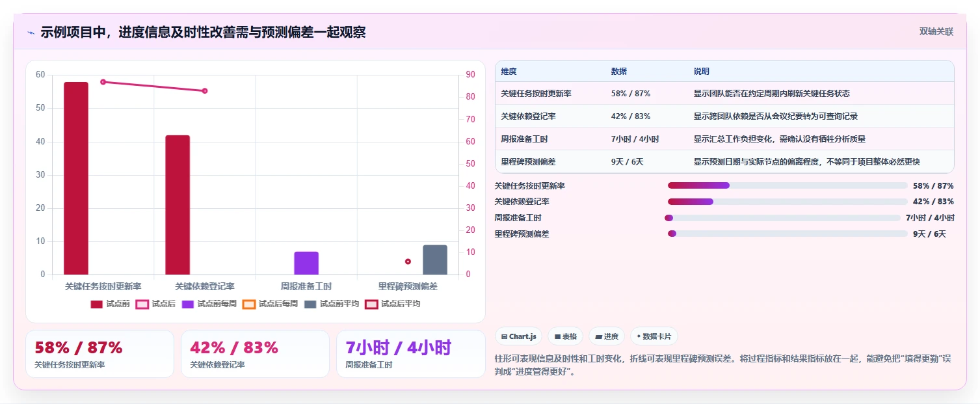Click the 周报准备工时 progress bar
Viewport: 980px width, 404px height.
coord(782,218)
